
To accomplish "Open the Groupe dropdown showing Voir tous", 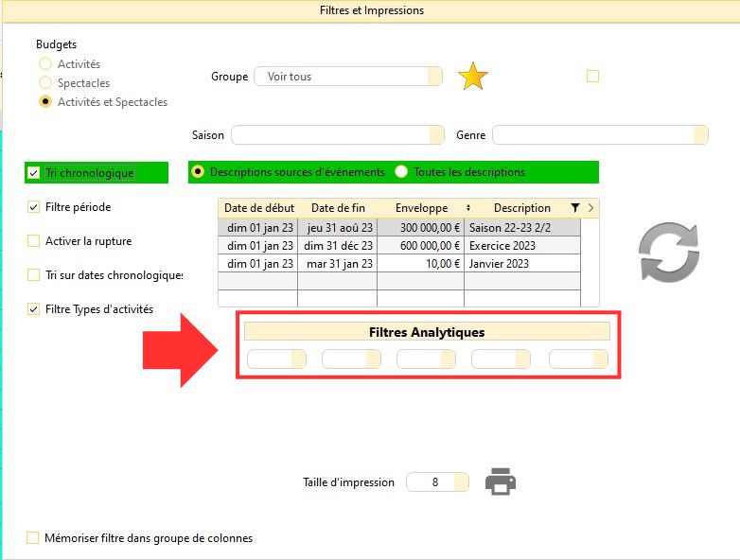I will click(347, 77).
